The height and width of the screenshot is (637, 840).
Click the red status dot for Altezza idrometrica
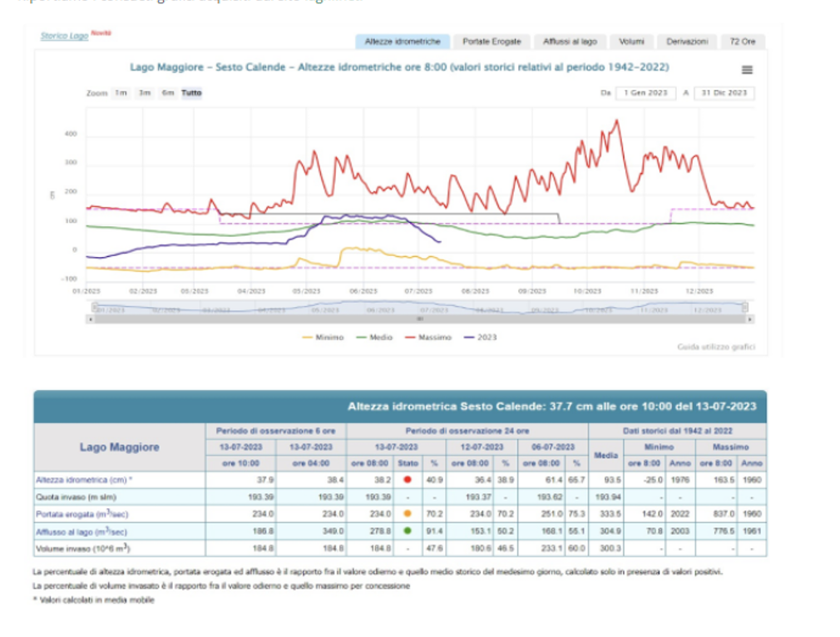coord(408,480)
